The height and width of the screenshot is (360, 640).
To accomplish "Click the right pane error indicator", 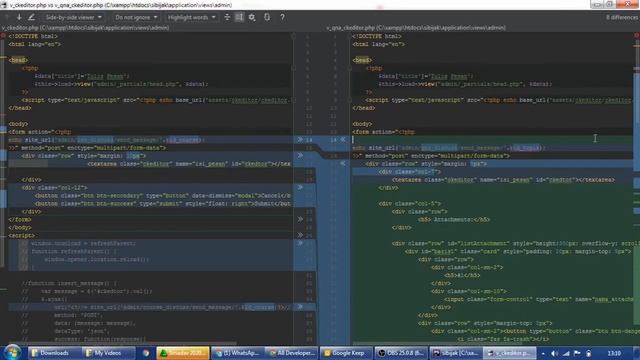I will tap(636, 36).
